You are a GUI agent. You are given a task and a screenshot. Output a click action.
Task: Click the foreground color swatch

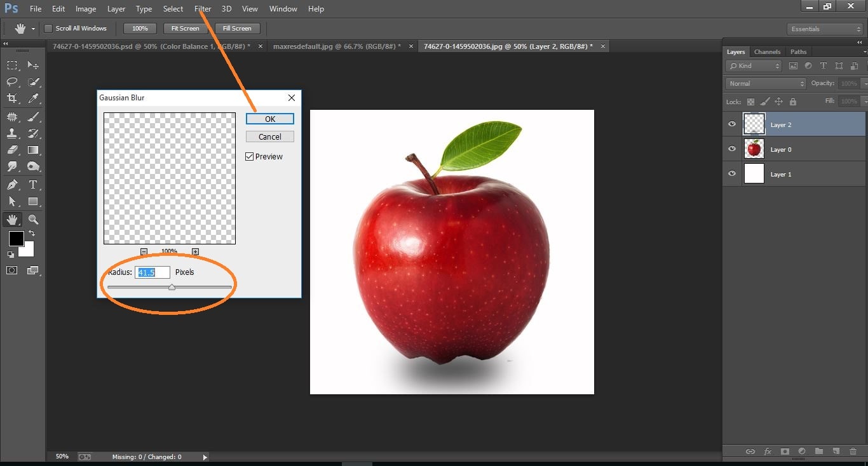click(16, 239)
